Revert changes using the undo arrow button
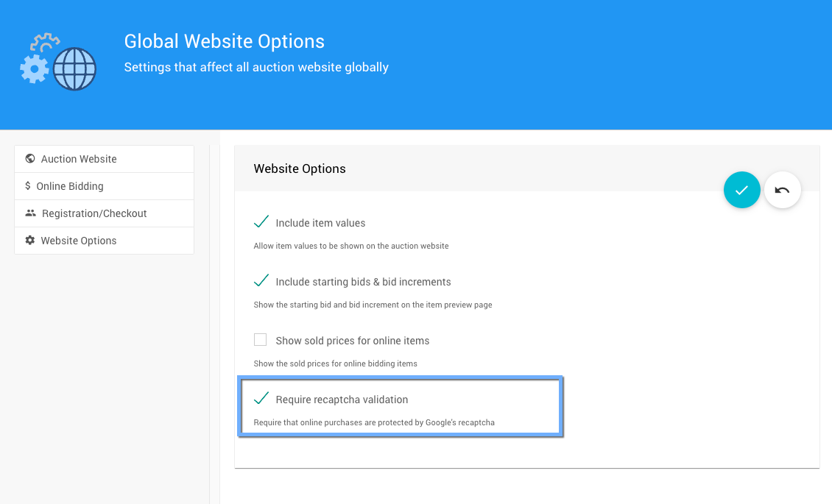Image resolution: width=832 pixels, height=504 pixels. click(782, 190)
